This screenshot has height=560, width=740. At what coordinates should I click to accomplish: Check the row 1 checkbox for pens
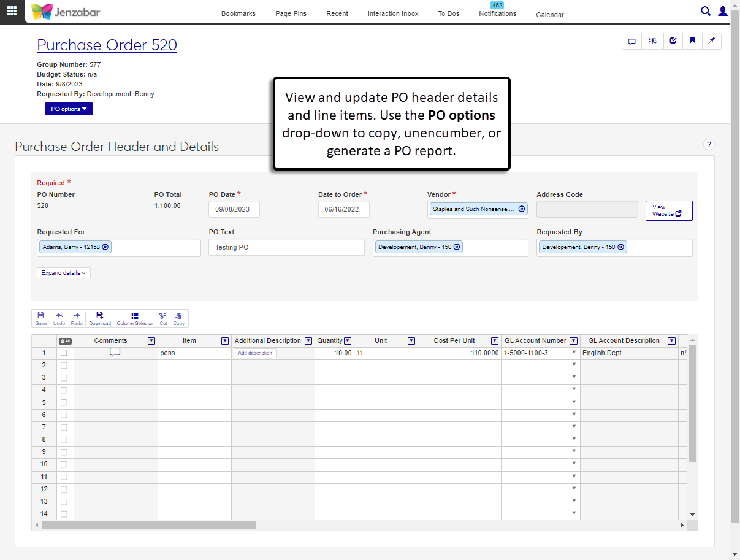(x=64, y=353)
